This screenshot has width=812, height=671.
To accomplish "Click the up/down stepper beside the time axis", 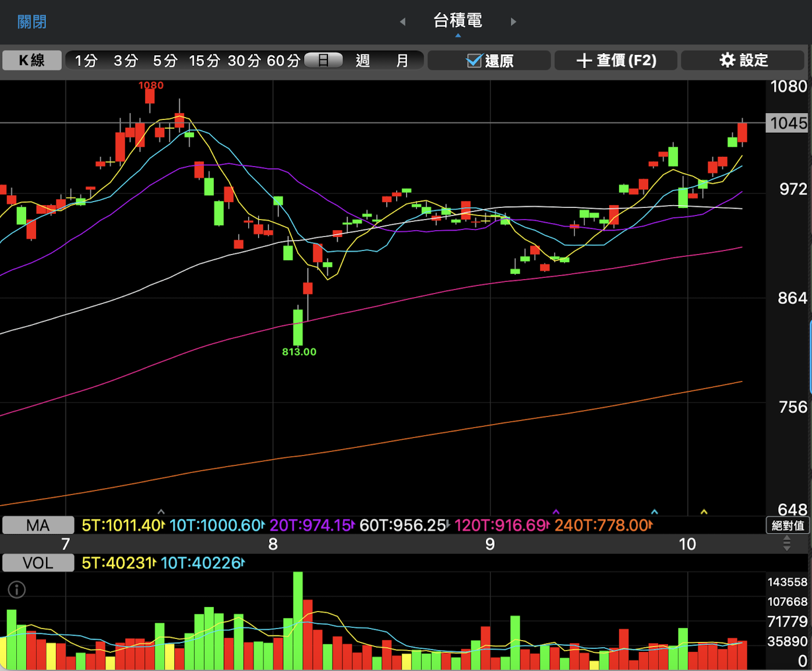I will pos(787,543).
